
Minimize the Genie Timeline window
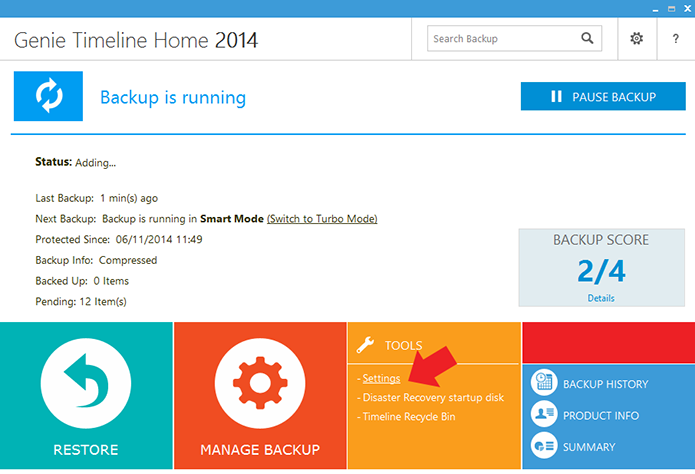tap(656, 9)
